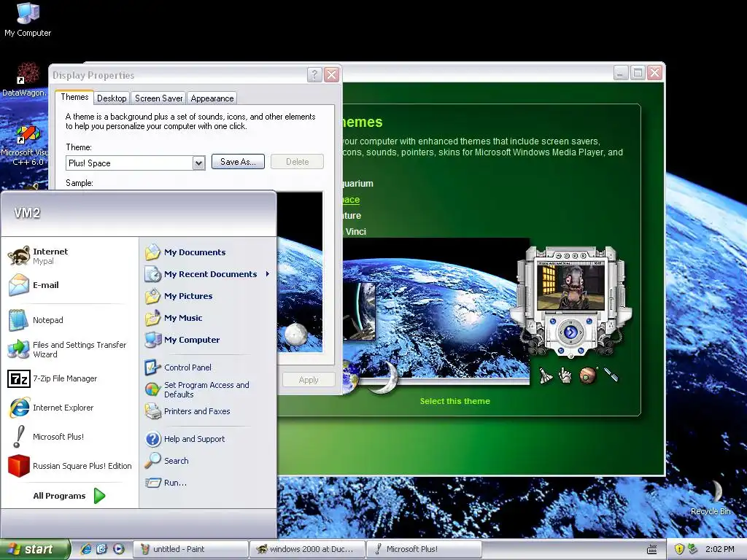Click the Display Properties help question-mark button
The width and height of the screenshot is (747, 560).
(314, 75)
